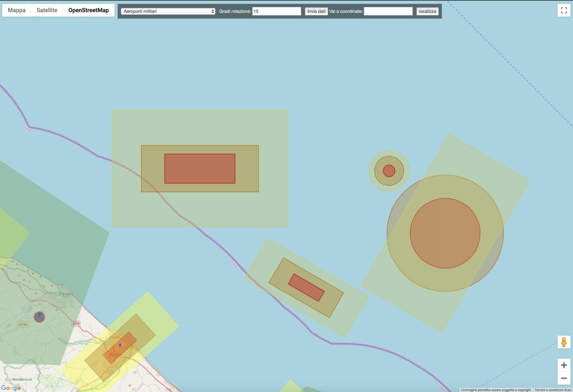The width and height of the screenshot is (573, 392).
Task: Click the small red circle zone
Action: pos(389,171)
